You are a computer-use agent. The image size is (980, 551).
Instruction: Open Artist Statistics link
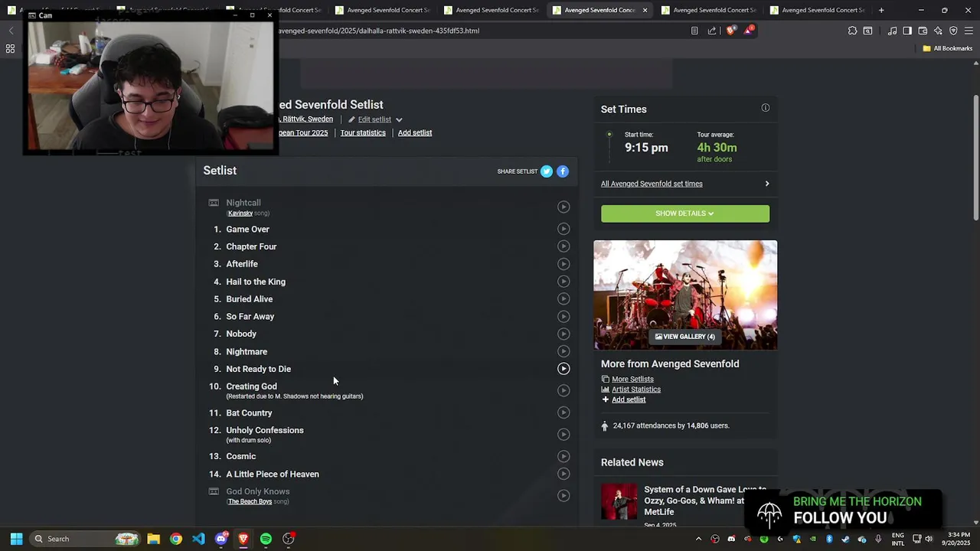pyautogui.click(x=636, y=390)
